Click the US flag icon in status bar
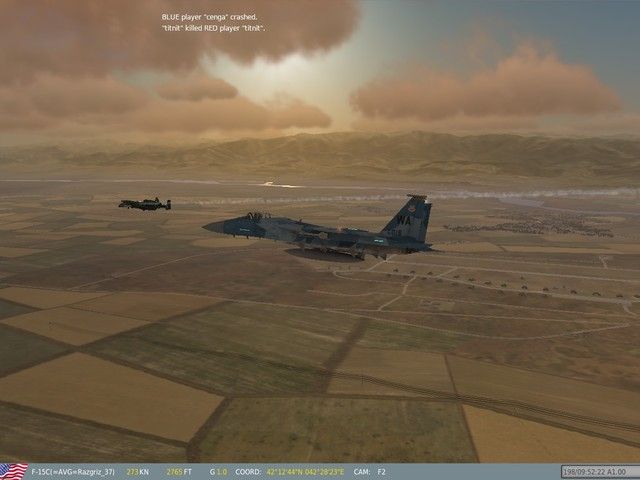 pyautogui.click(x=14, y=470)
